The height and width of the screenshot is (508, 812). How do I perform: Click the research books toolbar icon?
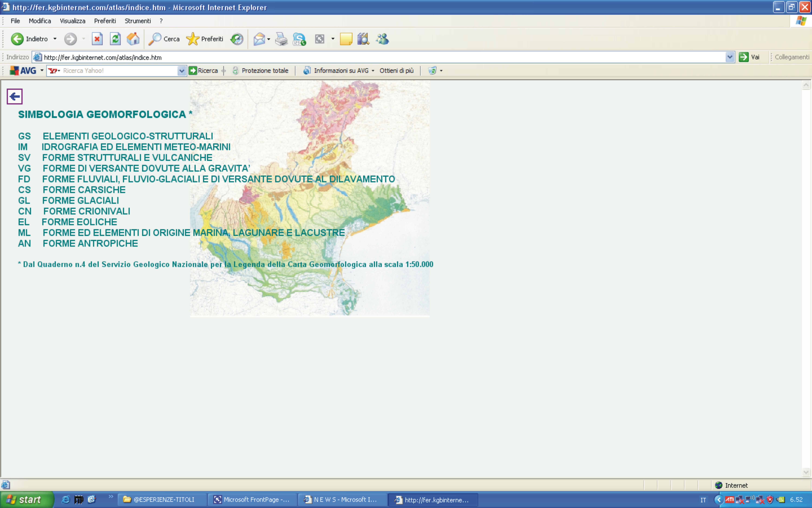(x=363, y=39)
